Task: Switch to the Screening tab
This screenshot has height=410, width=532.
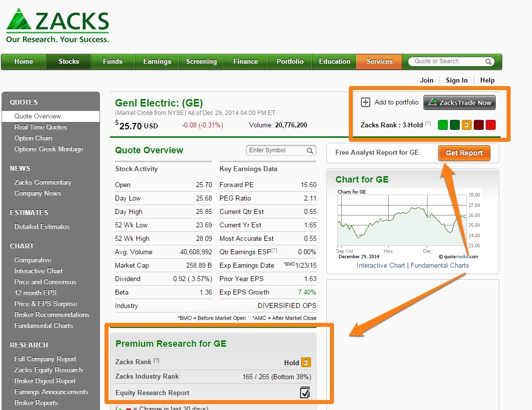Action: click(x=201, y=61)
